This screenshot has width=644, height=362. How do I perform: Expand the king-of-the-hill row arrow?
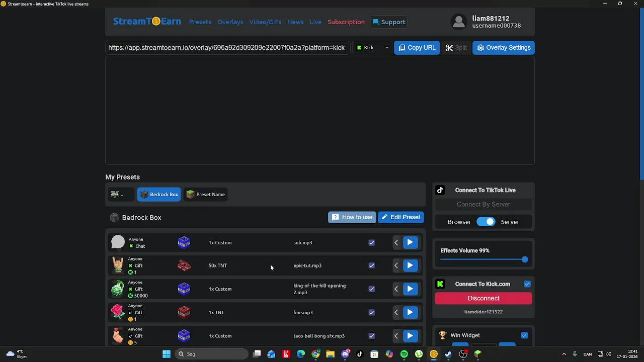396,289
